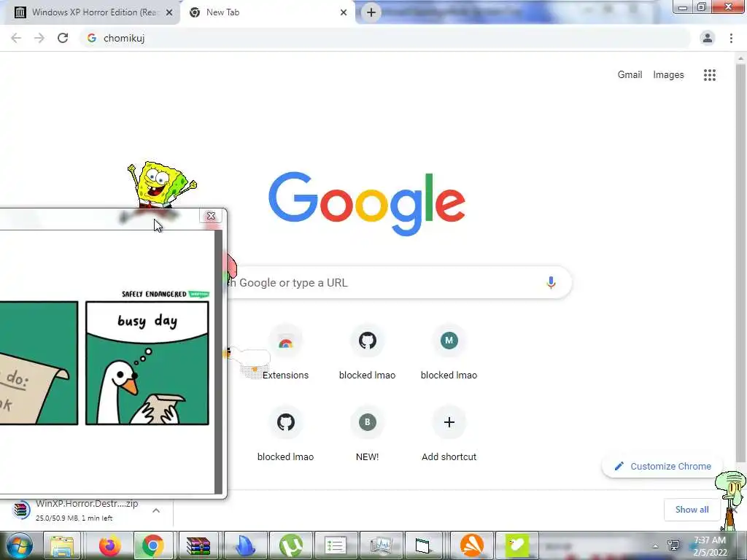Open uTorrent from the taskbar

tap(290, 545)
